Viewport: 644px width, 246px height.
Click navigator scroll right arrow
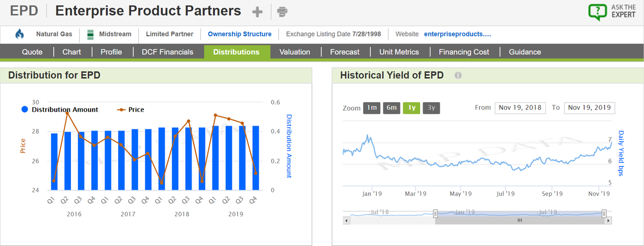tap(608, 221)
